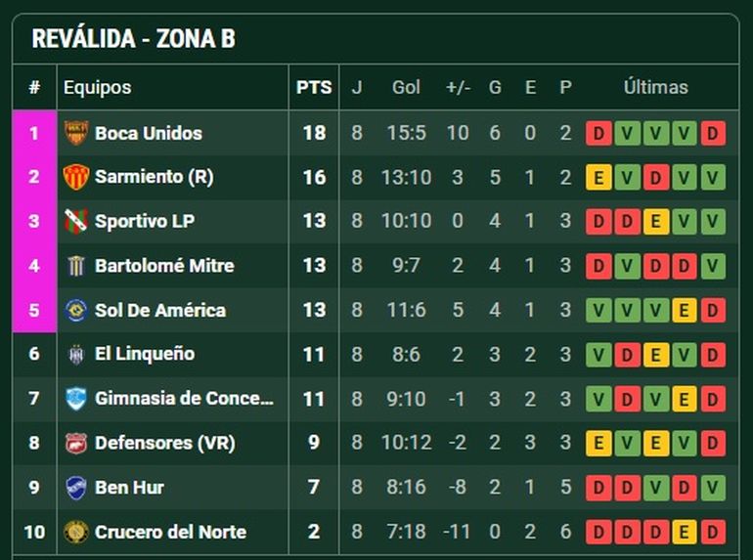Click the Bartolomé Mitre team crest
753x560 pixels.
click(75, 266)
